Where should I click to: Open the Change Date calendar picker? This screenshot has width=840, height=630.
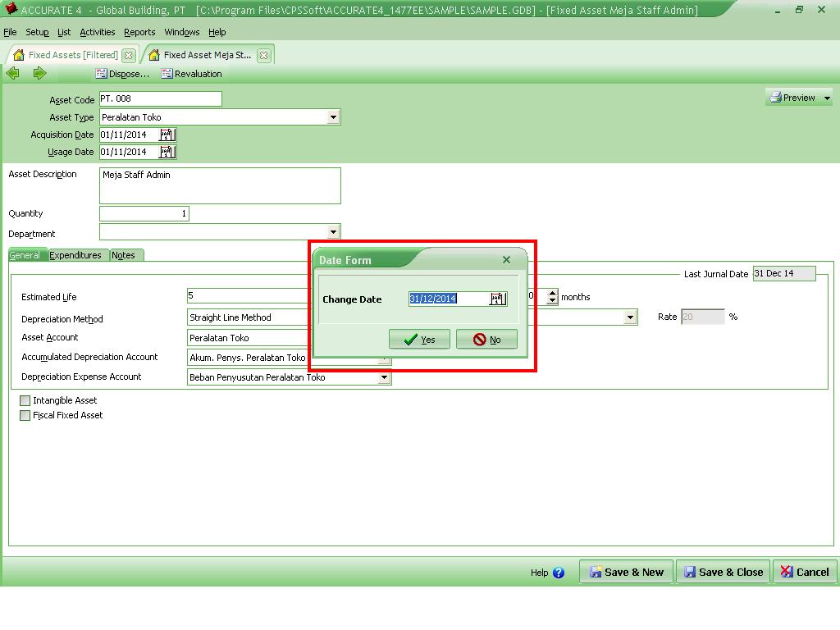click(x=499, y=299)
